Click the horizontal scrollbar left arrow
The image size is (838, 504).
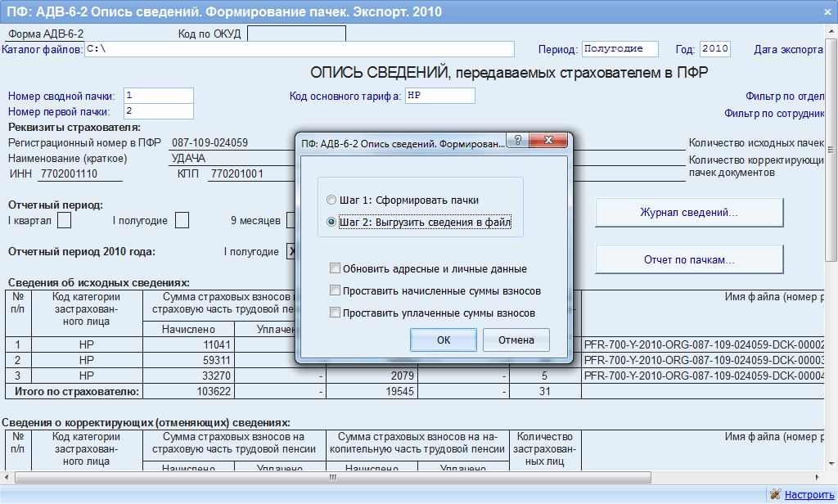click(x=7, y=477)
